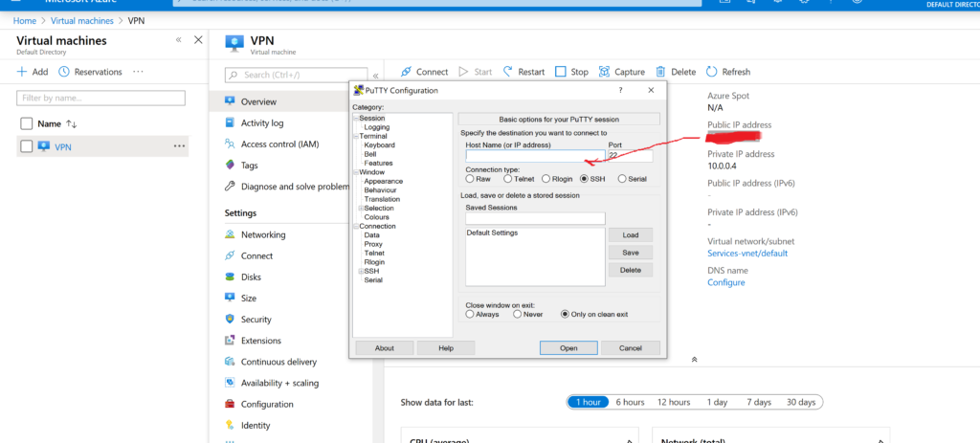Click the Connect icon in VM toolbar

[406, 72]
